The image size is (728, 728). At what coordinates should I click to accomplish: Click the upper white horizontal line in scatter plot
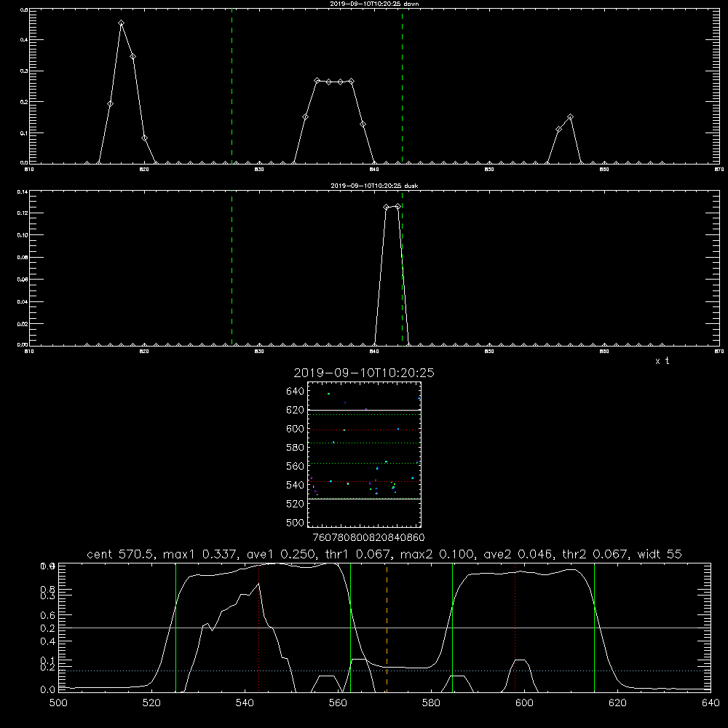click(x=364, y=411)
